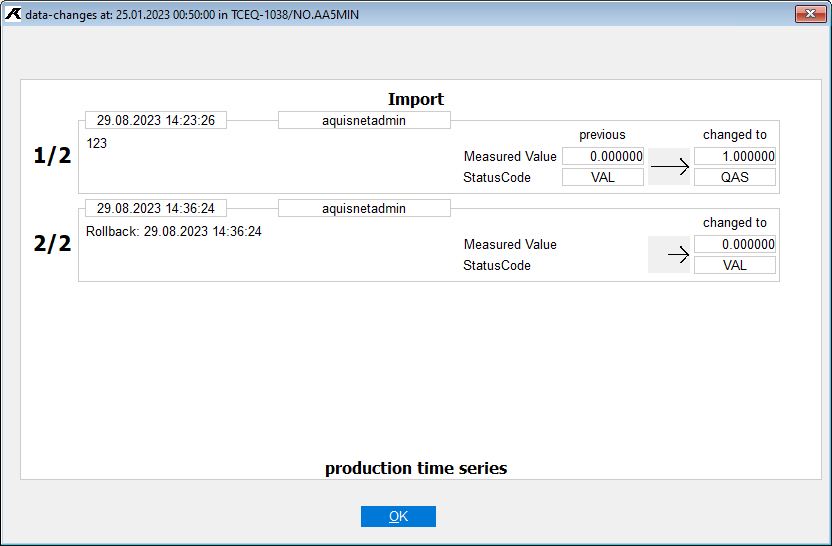The height and width of the screenshot is (546, 832).
Task: Click changed-to StatusCode VAL in second entry
Action: 735,265
